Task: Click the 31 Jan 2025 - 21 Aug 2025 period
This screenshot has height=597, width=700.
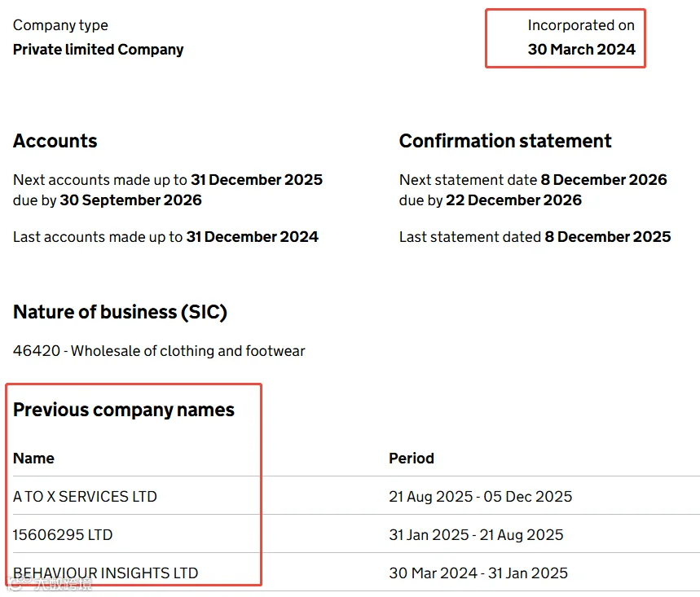Action: (476, 535)
